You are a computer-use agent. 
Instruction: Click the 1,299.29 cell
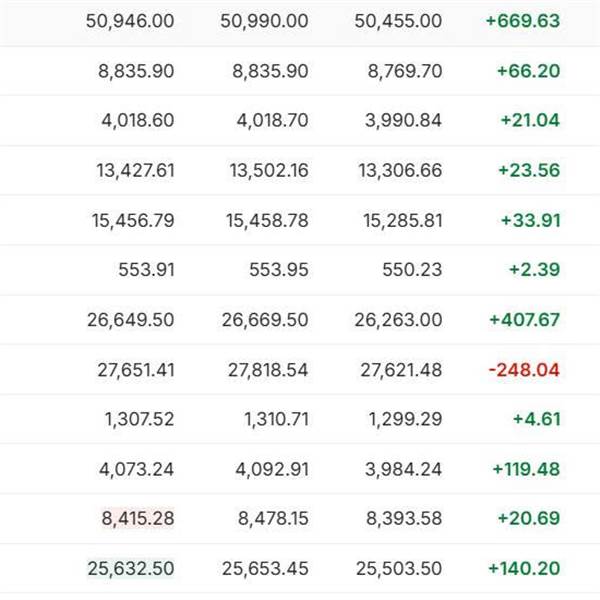404,419
